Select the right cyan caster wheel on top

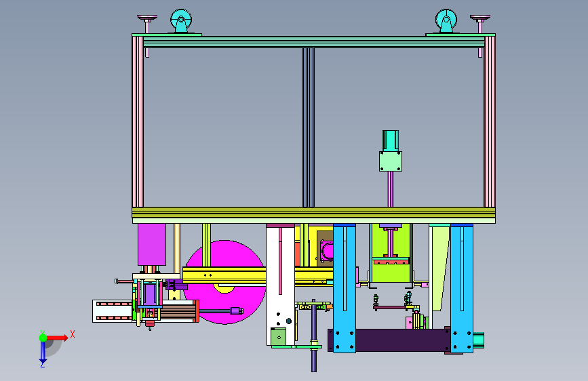click(x=446, y=20)
